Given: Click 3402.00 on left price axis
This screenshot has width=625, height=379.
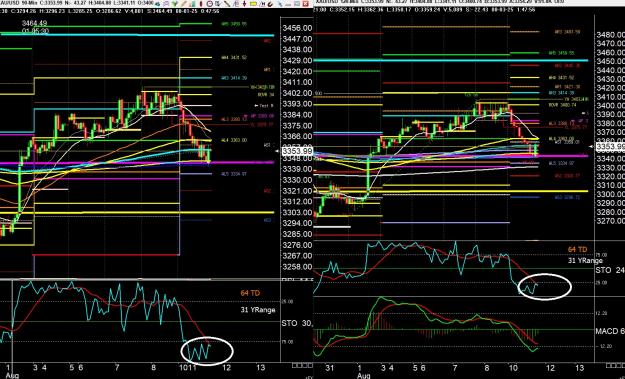Looking at the screenshot, I should click(297, 93).
